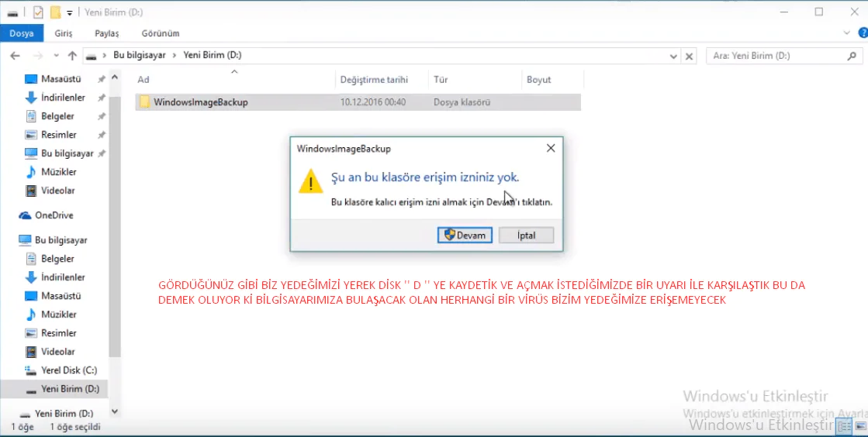
Task: Click the X button beside address bar
Action: tap(689, 56)
